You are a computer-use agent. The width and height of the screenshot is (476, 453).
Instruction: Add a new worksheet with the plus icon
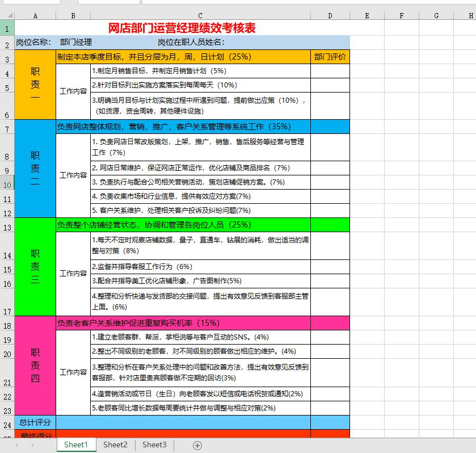point(196,446)
